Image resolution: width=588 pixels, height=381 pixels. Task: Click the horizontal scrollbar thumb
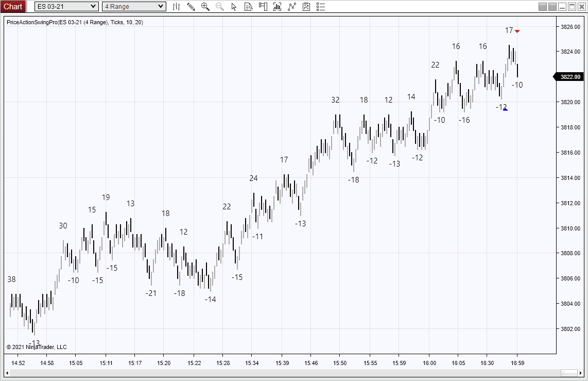(x=569, y=373)
